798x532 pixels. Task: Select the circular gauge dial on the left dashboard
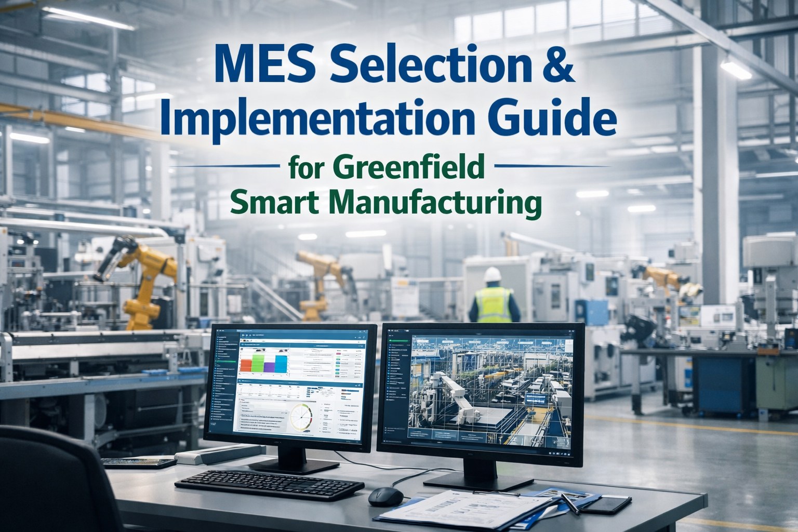(x=302, y=417)
